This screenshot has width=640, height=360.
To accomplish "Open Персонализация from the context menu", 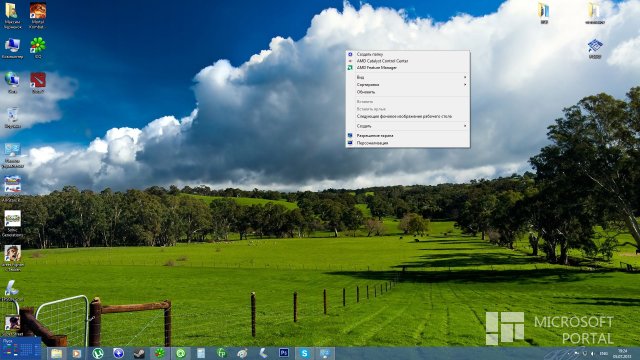I will pos(408,143).
